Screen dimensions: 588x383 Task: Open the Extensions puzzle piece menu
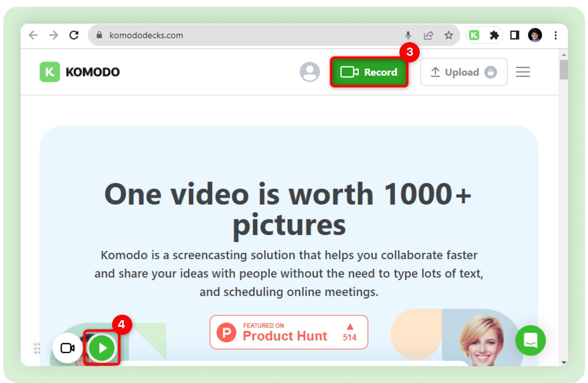494,35
